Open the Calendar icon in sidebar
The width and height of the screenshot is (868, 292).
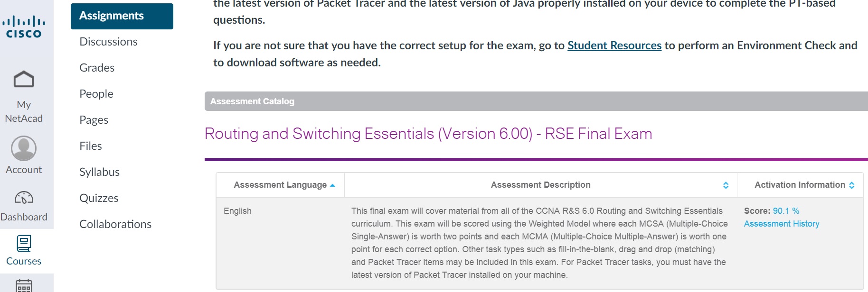(24, 286)
